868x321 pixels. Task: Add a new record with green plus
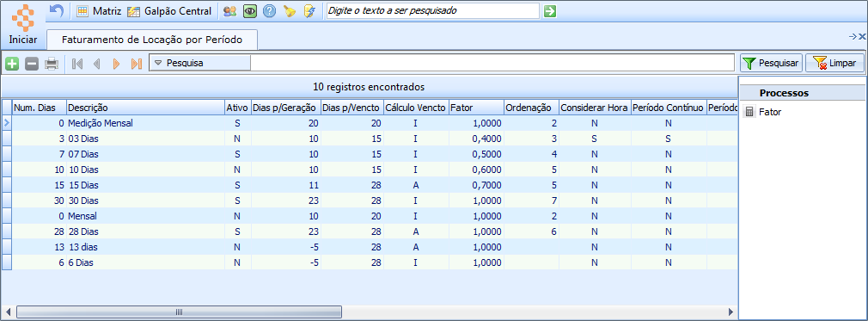click(12, 63)
